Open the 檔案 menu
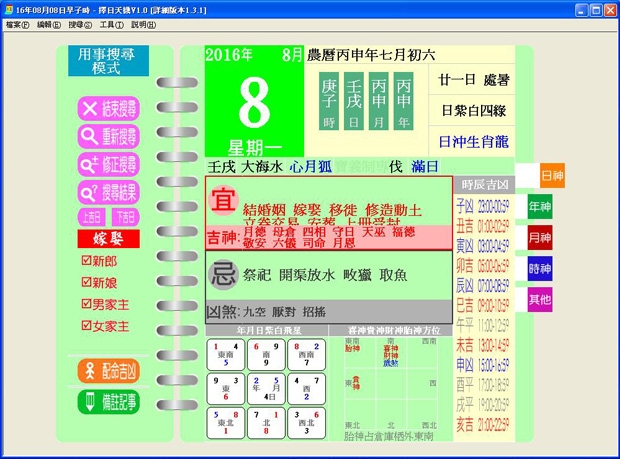Image resolution: width=620 pixels, height=459 pixels. point(17,24)
